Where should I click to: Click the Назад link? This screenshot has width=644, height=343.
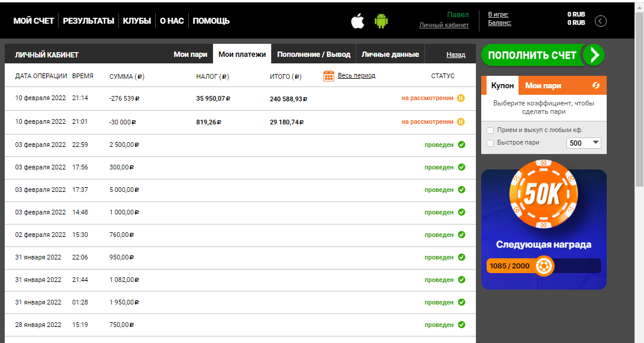(x=456, y=55)
